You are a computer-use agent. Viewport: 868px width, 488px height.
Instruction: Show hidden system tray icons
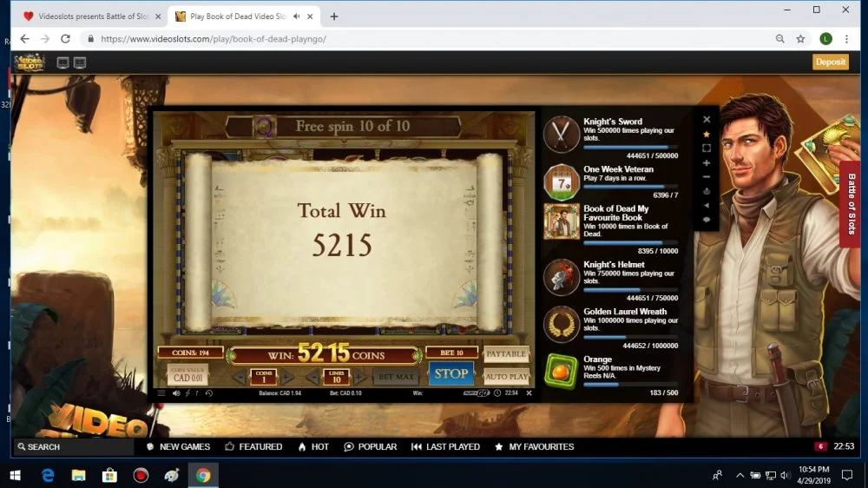pos(740,475)
